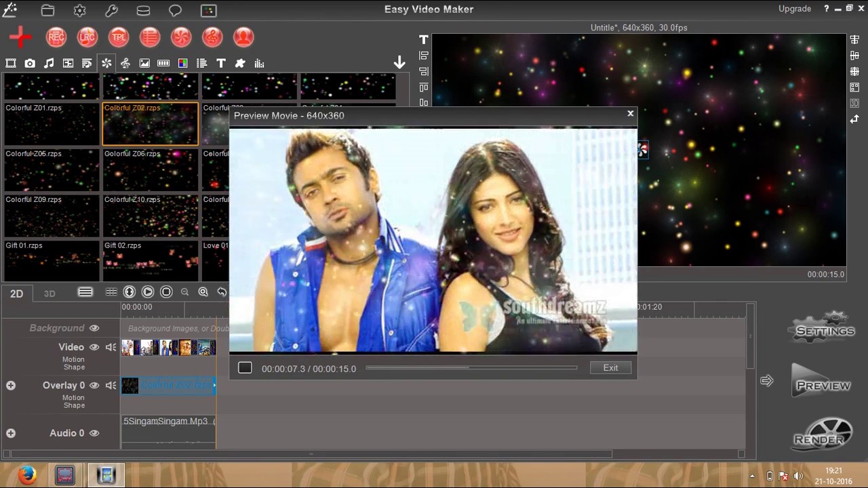
Task: Toggle Background track visibility eye
Action: click(94, 328)
